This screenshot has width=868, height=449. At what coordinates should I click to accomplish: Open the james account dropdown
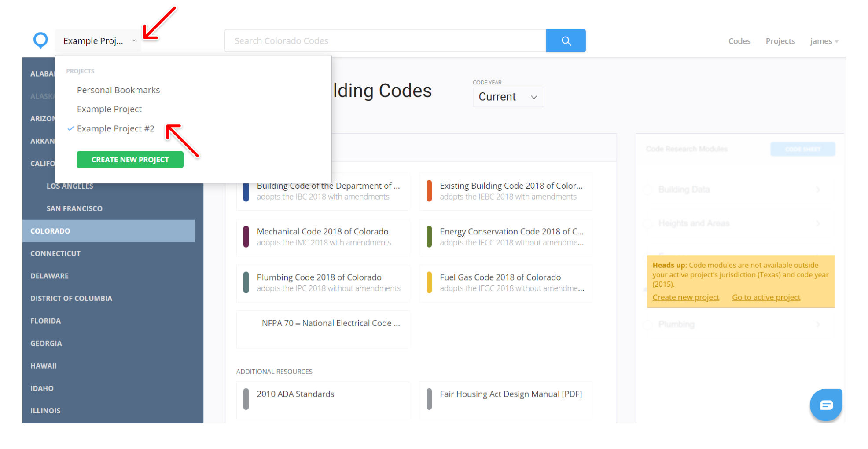click(824, 40)
